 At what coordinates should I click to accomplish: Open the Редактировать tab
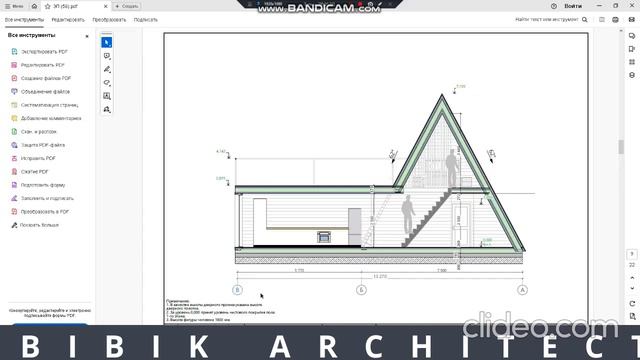[68, 20]
